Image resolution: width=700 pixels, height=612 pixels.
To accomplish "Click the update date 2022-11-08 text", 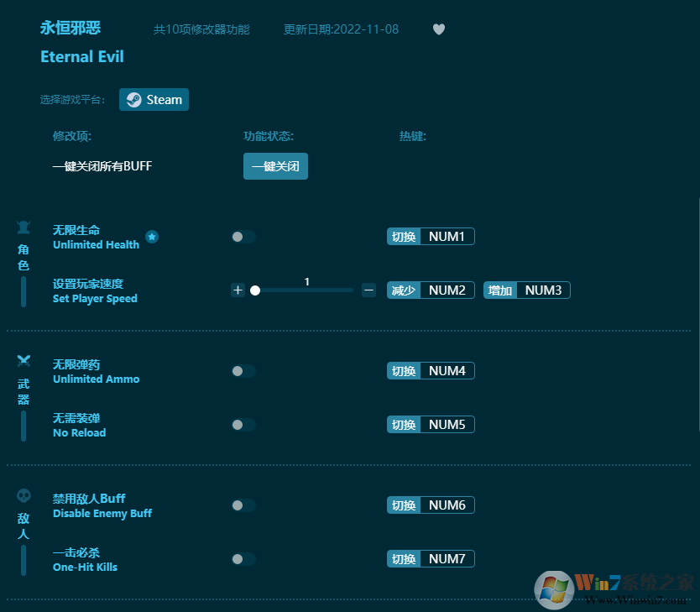I will 341,29.
